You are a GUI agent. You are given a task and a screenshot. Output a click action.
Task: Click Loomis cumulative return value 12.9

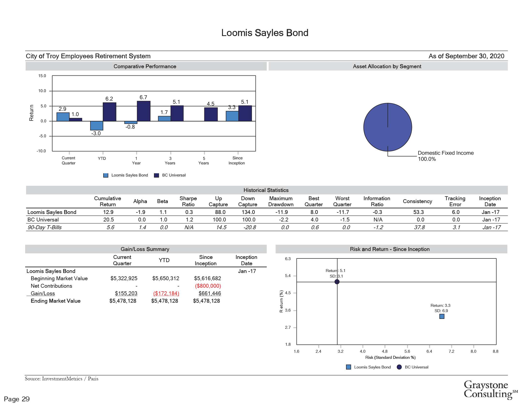pos(108,212)
